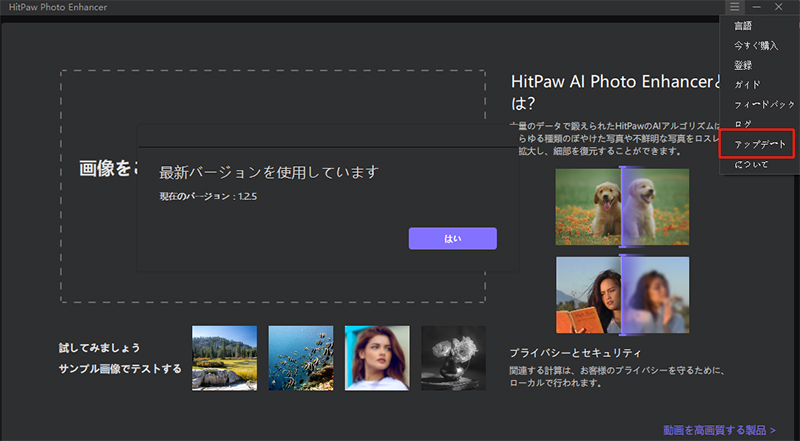The image size is (800, 441).
Task: Open ガイド from the menu
Action: (747, 85)
